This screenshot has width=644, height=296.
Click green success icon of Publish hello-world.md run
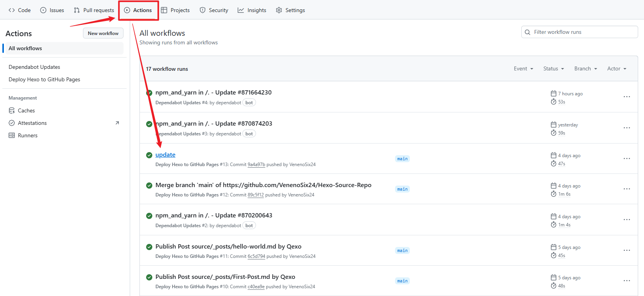click(x=149, y=247)
